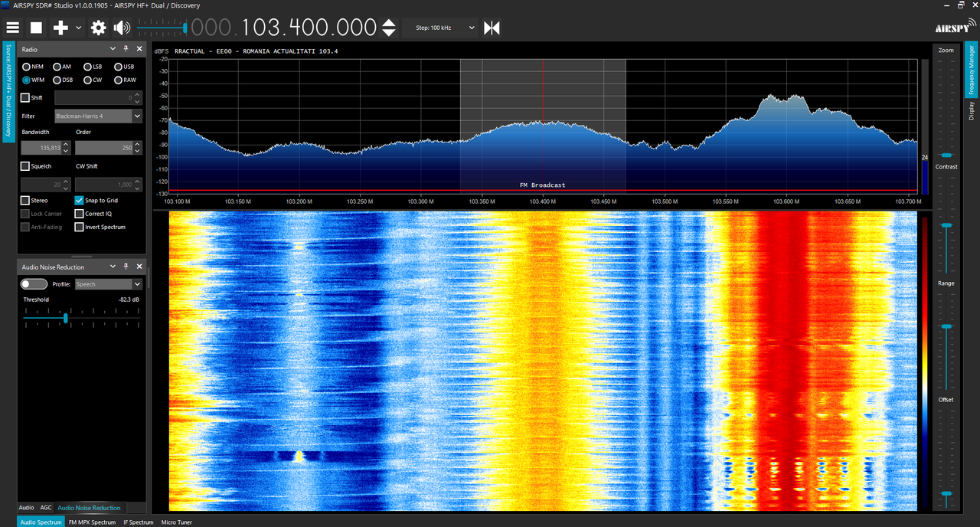
Task: Toggle the noise reduction on/off switch
Action: (34, 284)
